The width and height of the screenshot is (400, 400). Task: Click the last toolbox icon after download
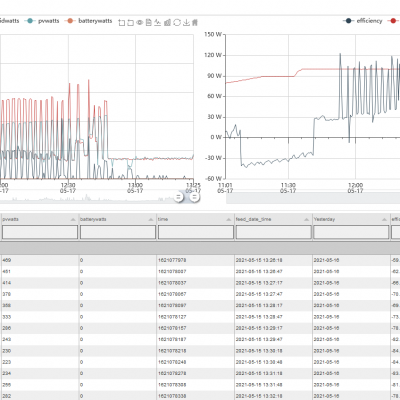pos(195,22)
